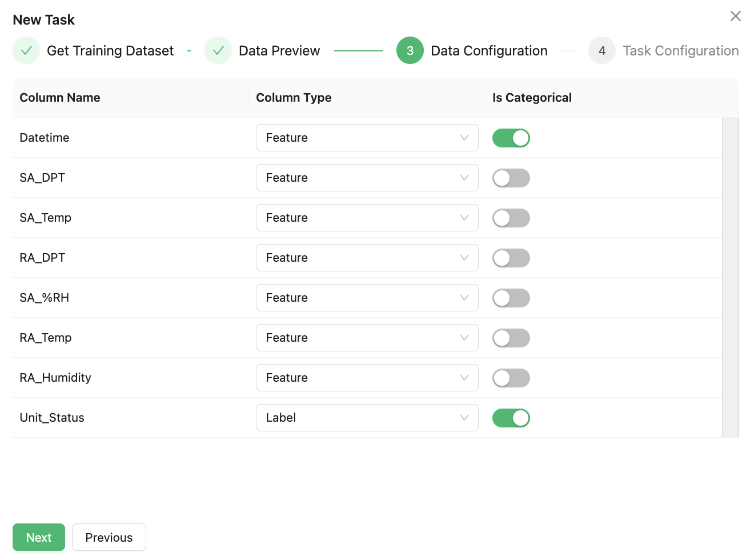Click the Get Training Dataset checkmark icon
This screenshot has width=754, height=560.
click(26, 51)
